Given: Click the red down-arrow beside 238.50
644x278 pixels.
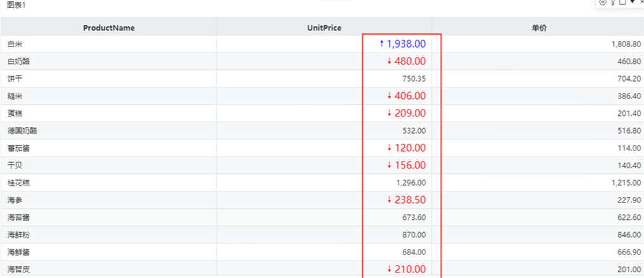Looking at the screenshot, I should click(389, 199).
